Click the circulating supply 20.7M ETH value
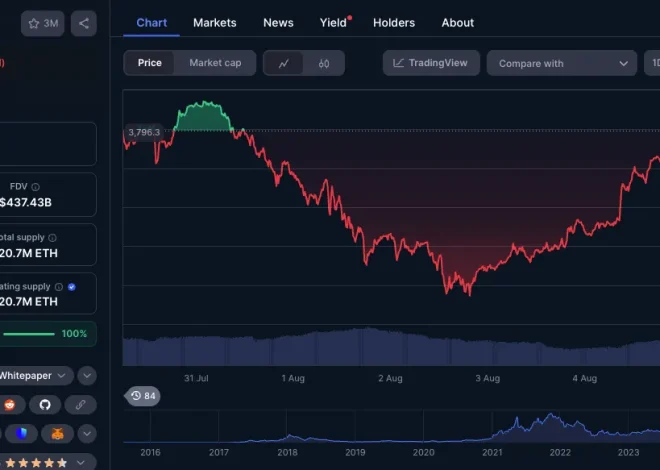 (x=29, y=302)
